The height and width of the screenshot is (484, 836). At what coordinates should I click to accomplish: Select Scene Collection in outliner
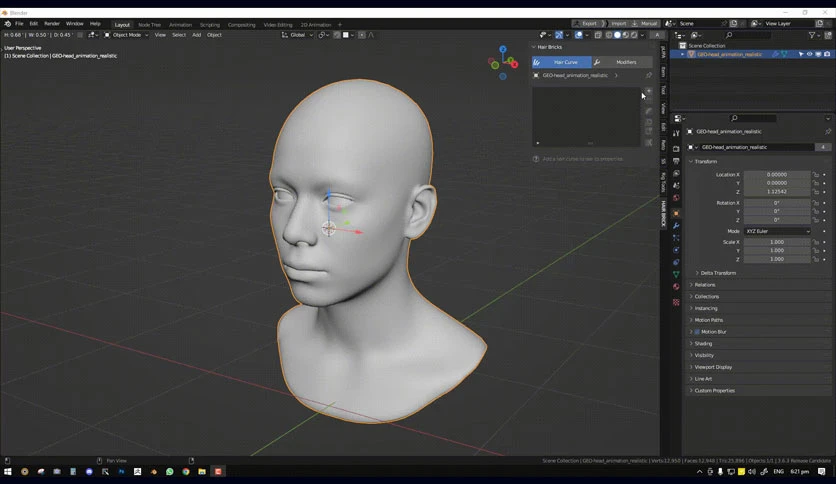[706, 46]
